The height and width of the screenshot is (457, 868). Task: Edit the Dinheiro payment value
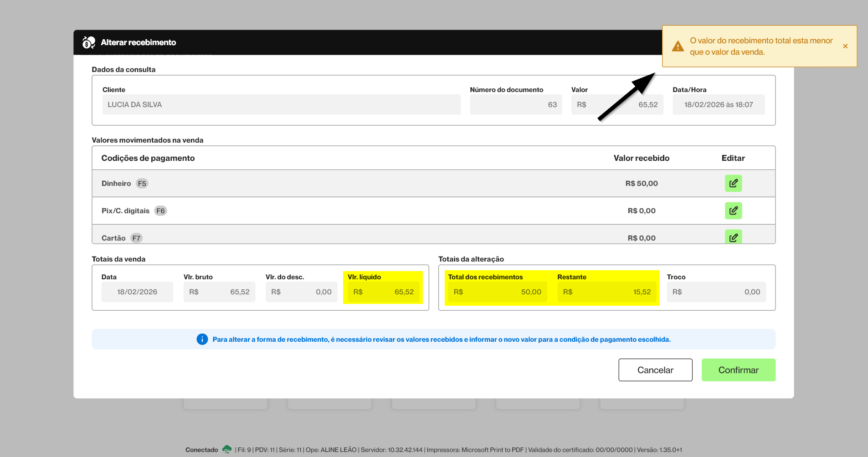[x=733, y=183]
